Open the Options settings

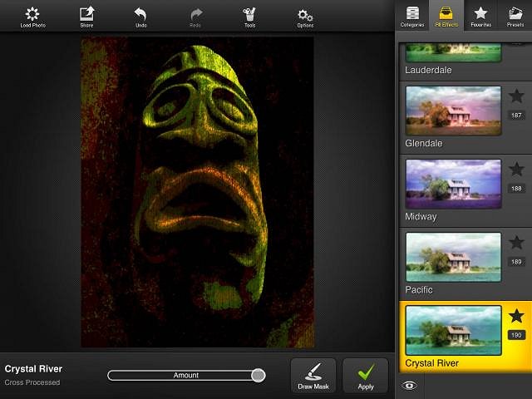(305, 16)
